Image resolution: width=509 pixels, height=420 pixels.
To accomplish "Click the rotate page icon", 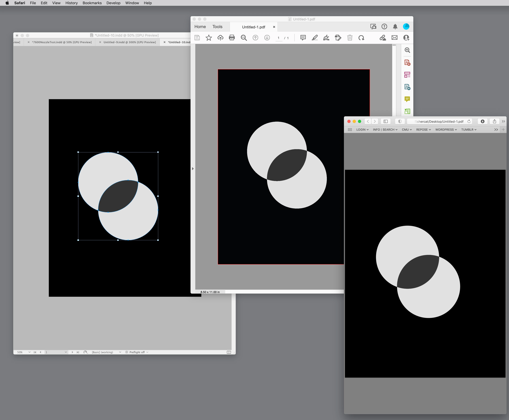I will click(x=361, y=38).
